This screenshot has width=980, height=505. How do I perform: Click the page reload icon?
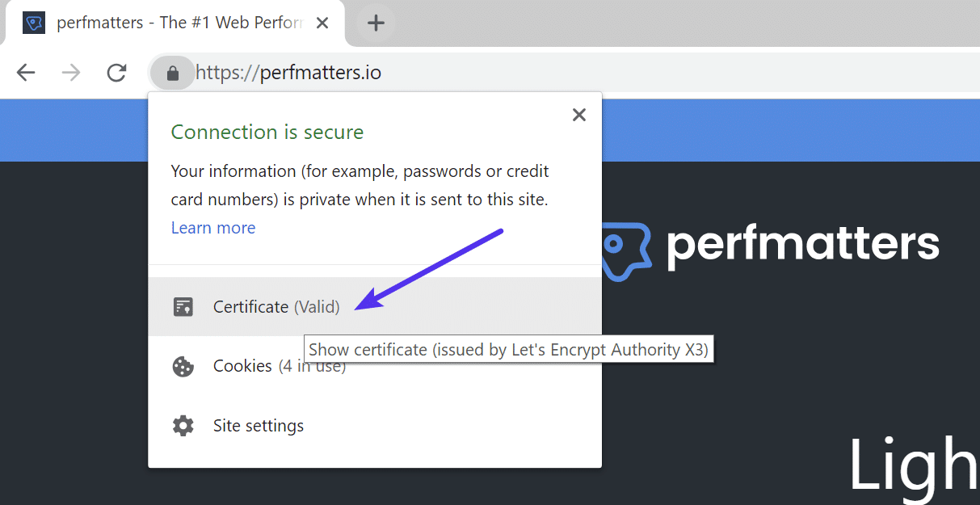[116, 72]
